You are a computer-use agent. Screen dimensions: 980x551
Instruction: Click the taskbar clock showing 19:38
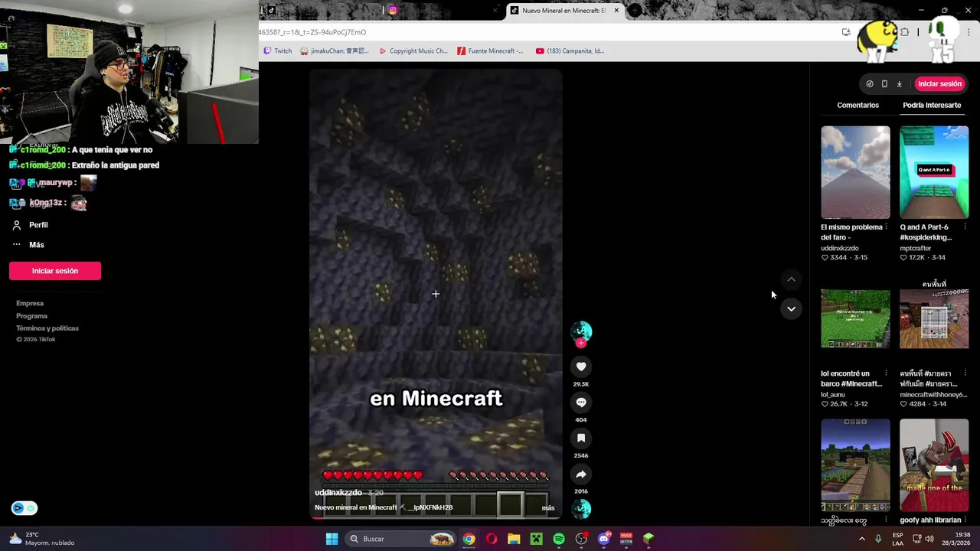coord(956,539)
